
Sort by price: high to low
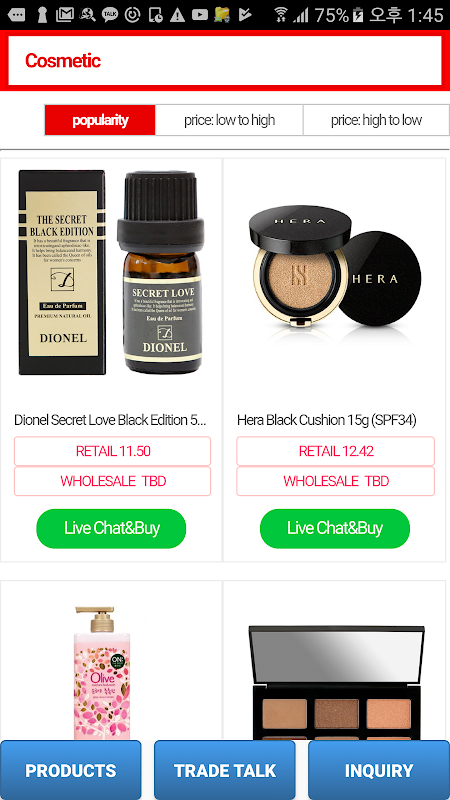pos(376,120)
